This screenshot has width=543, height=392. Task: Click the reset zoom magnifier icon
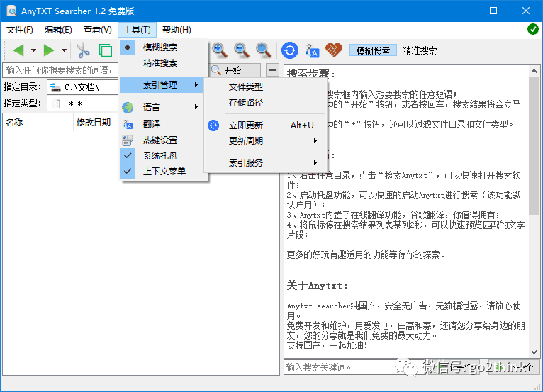click(263, 50)
